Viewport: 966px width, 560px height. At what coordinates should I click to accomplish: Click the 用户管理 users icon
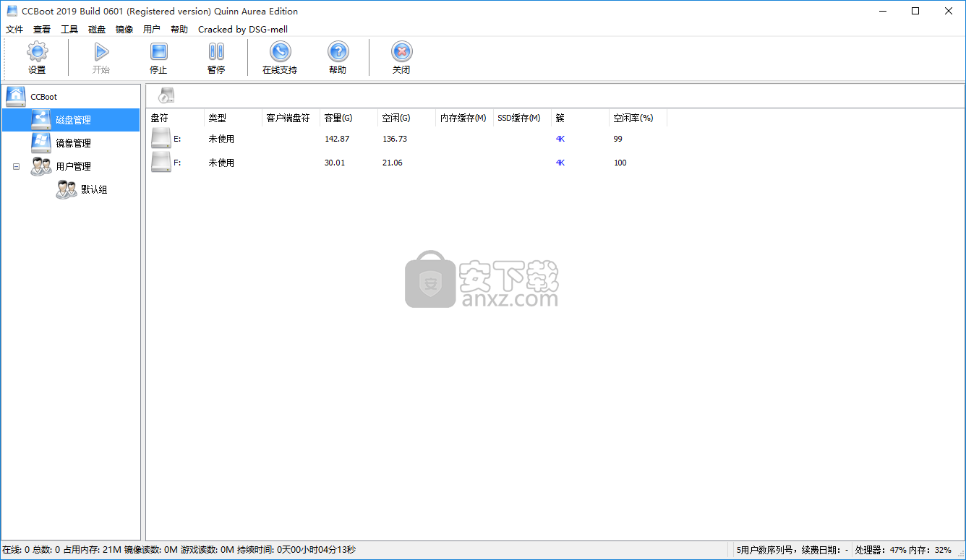coord(41,166)
